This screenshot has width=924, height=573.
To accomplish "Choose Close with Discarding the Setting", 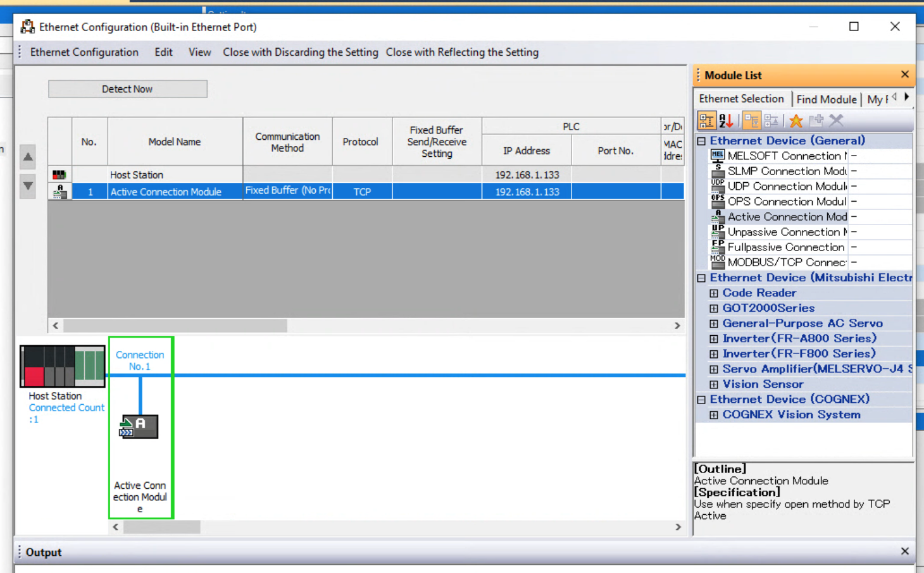I will [300, 52].
